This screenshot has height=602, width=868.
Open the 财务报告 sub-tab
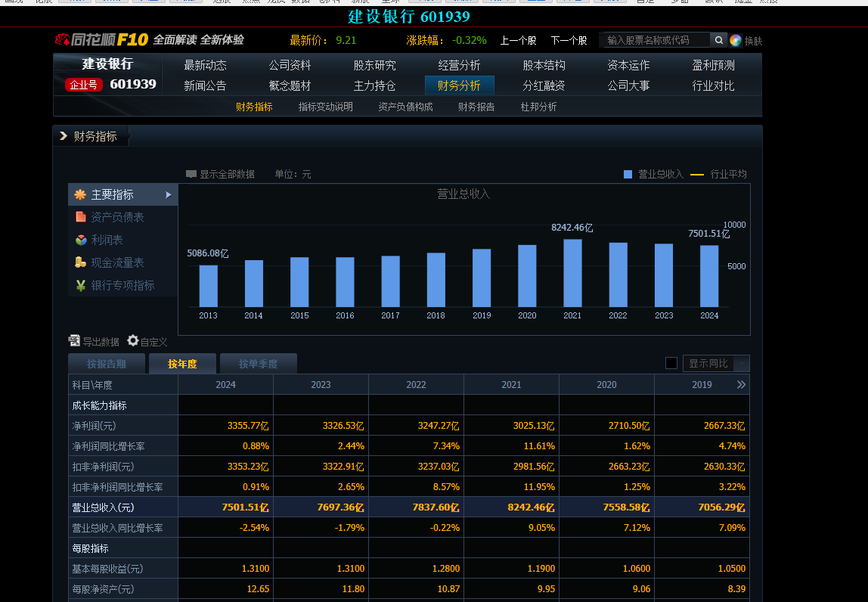tap(476, 107)
